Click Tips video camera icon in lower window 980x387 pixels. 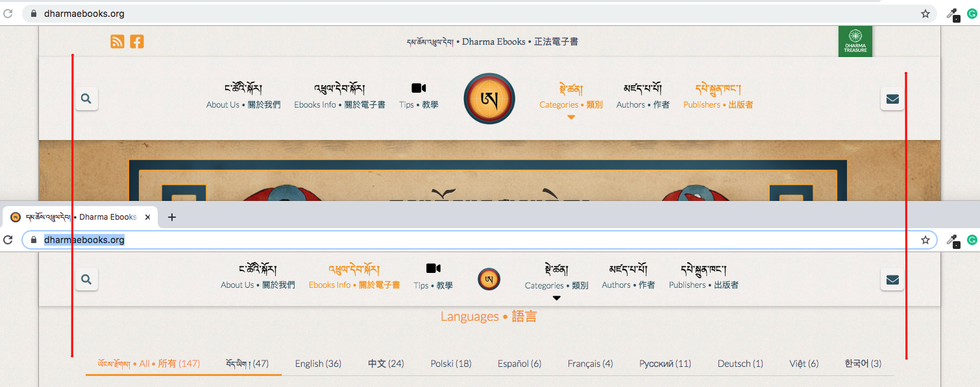click(x=434, y=268)
